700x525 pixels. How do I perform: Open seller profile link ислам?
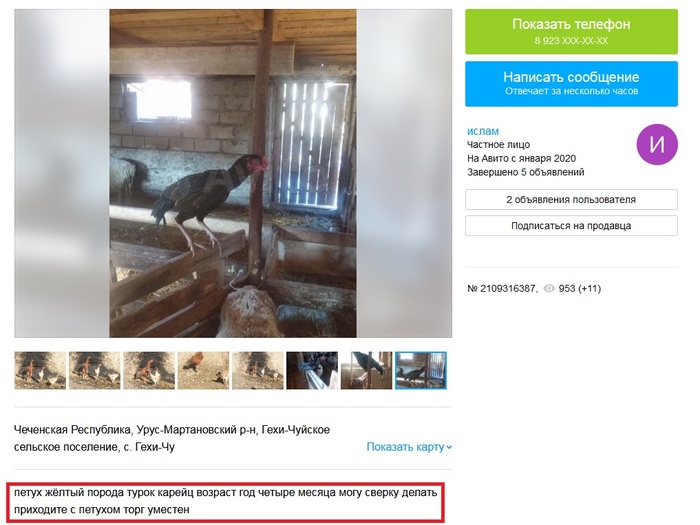point(483,131)
